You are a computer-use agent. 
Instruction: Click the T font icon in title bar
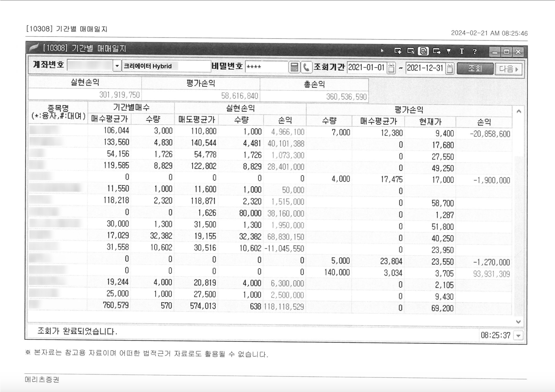tap(462, 51)
